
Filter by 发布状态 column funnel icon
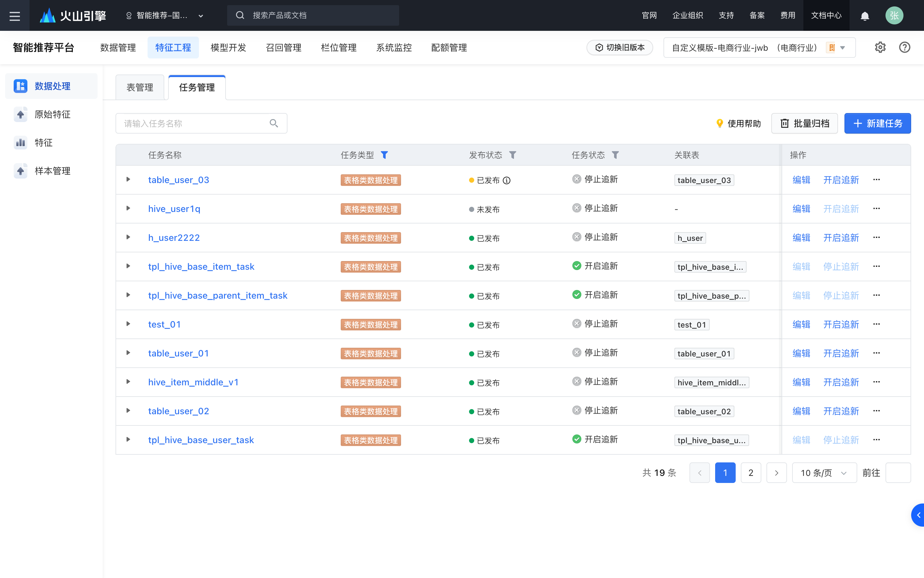512,155
